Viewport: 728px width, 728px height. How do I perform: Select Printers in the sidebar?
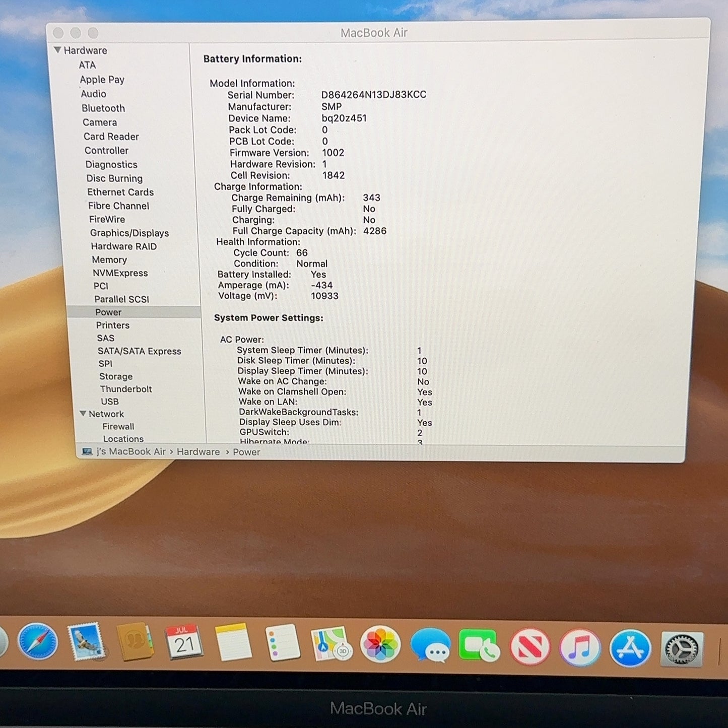click(113, 325)
